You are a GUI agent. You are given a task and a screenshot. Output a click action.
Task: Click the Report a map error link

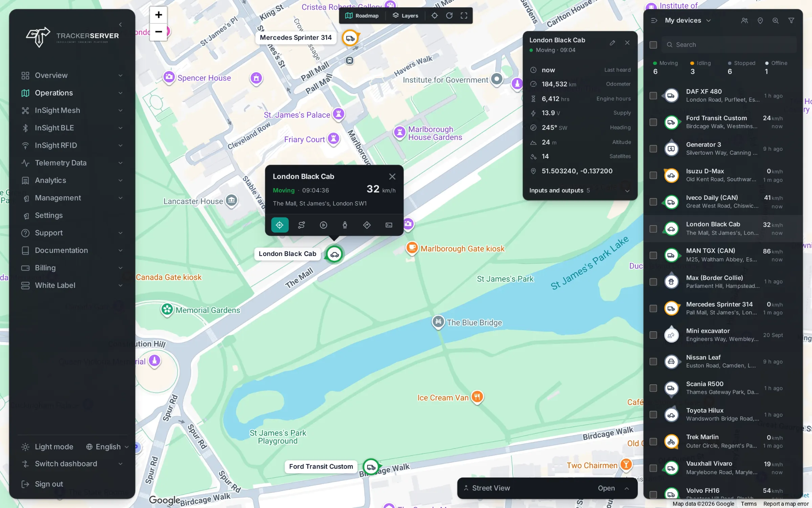tap(786, 504)
